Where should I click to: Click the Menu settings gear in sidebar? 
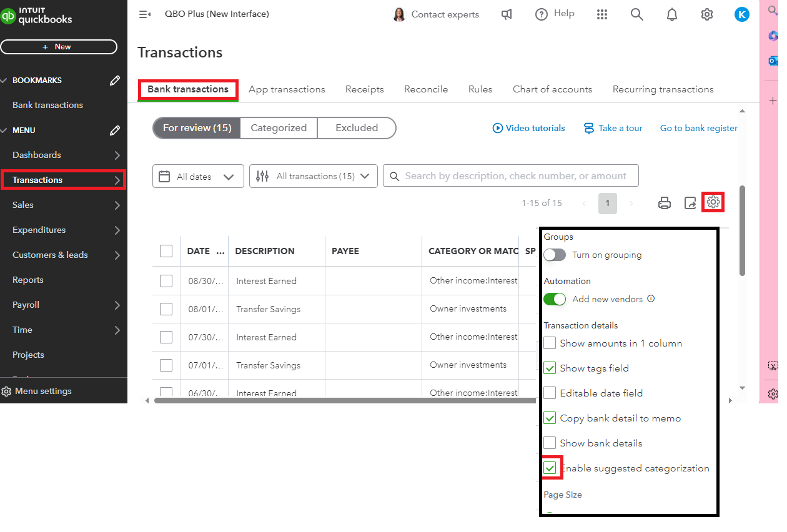pyautogui.click(x=6, y=390)
